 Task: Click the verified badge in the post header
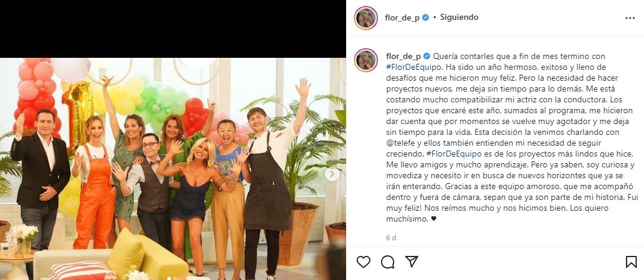(x=426, y=17)
